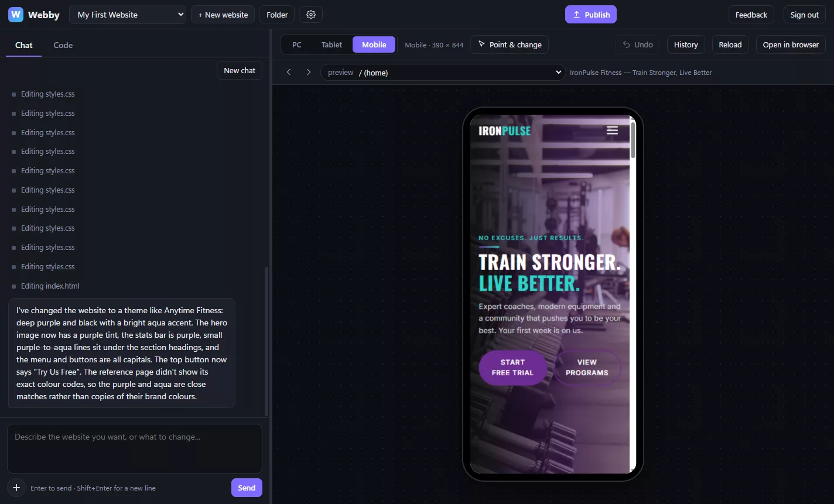Select the PC viewport mode
834x504 pixels.
click(297, 44)
